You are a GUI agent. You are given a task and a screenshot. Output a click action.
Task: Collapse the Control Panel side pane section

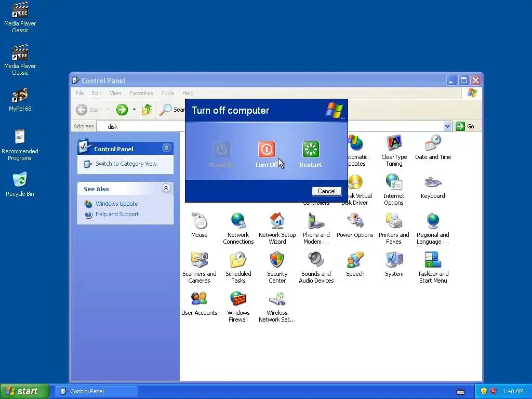[166, 148]
